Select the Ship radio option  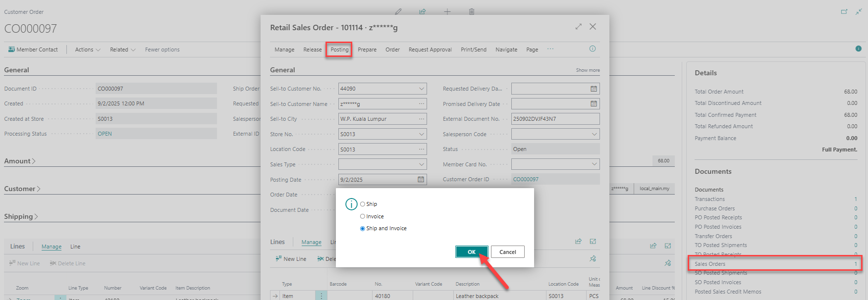[x=363, y=204]
